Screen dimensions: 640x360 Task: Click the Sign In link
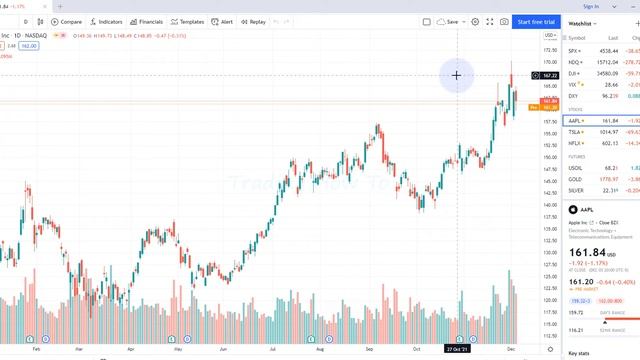coord(591,7)
